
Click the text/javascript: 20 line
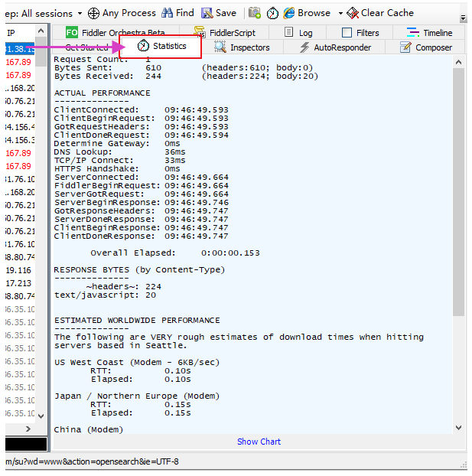pos(105,295)
